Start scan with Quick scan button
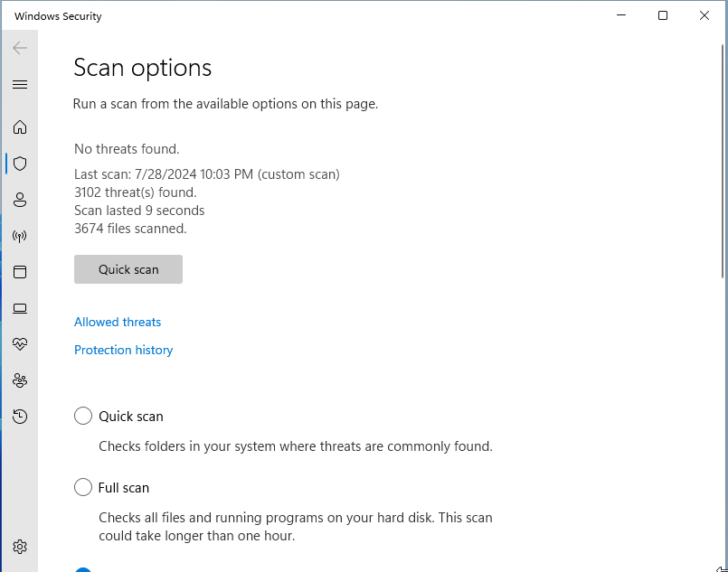This screenshot has height=572, width=728. (128, 269)
